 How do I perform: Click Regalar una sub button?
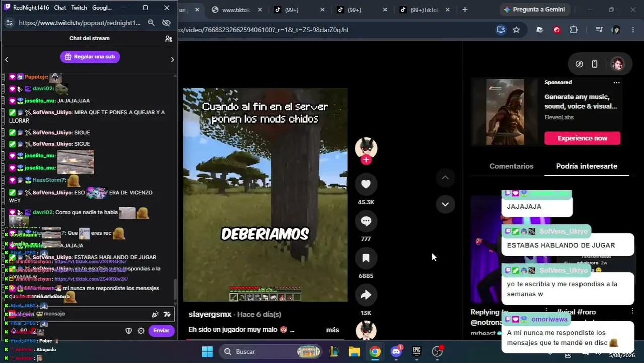90,57
